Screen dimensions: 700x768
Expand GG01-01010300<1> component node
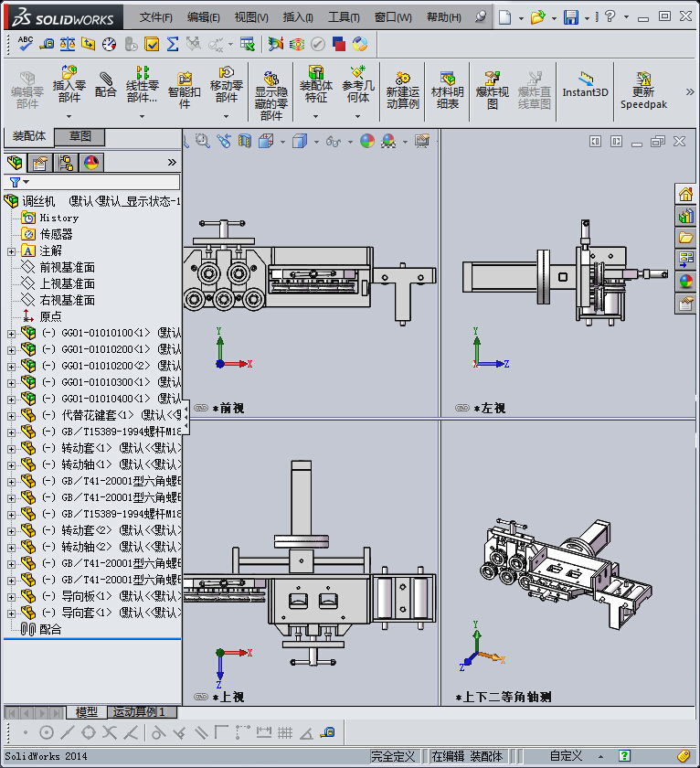click(11, 383)
